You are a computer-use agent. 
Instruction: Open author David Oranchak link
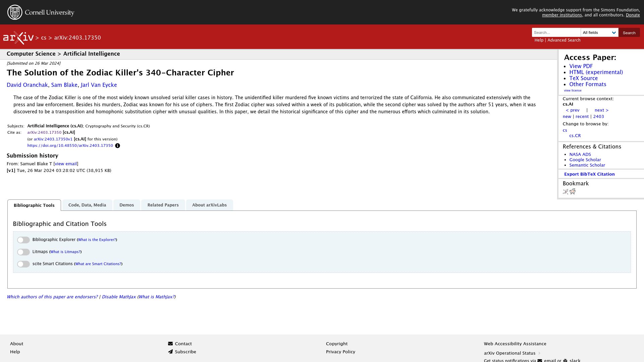tap(27, 85)
